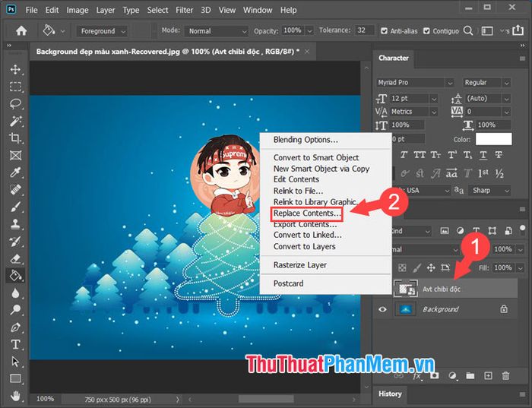Select the Frame tool

click(x=15, y=155)
